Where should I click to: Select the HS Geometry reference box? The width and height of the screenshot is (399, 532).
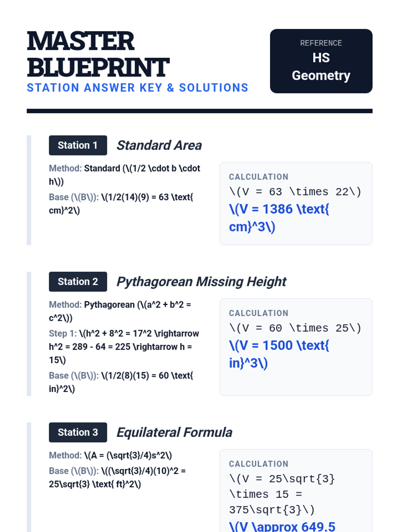321,61
